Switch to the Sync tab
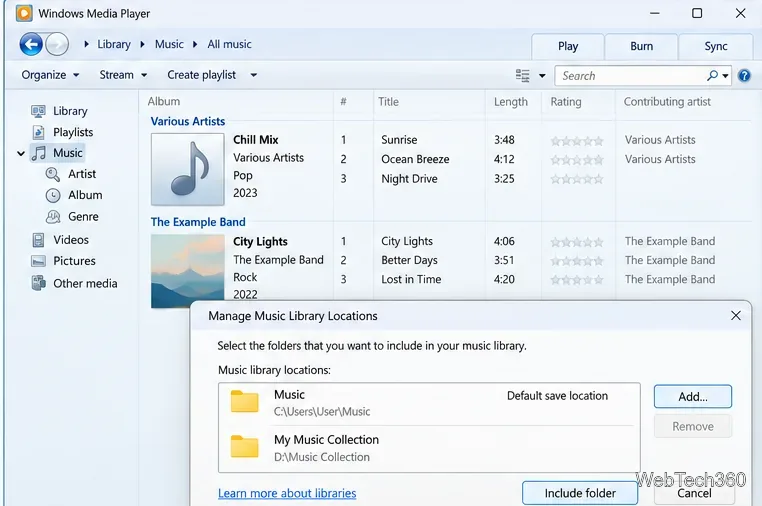 point(716,47)
